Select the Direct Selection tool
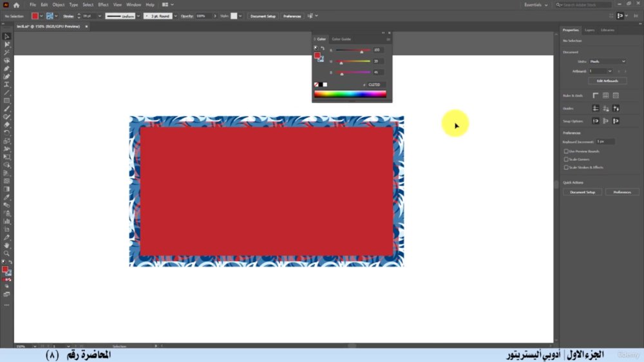This screenshot has width=644, height=362. click(x=6, y=44)
